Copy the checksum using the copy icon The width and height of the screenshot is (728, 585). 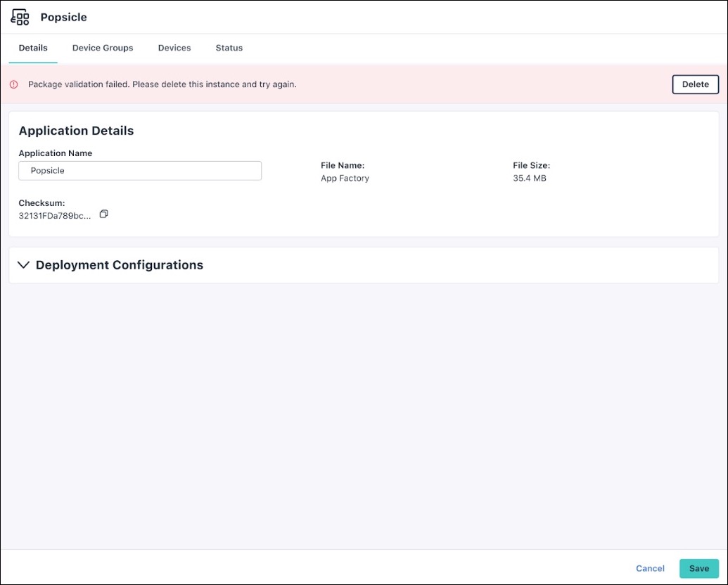click(x=103, y=214)
